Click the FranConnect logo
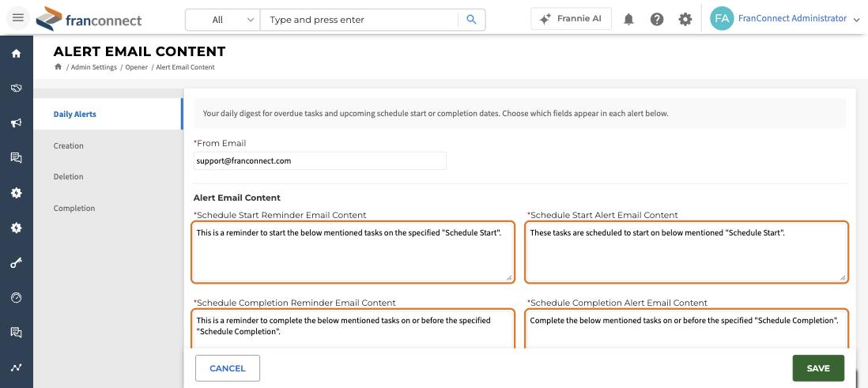Viewport: 868px width, 388px height. point(89,20)
